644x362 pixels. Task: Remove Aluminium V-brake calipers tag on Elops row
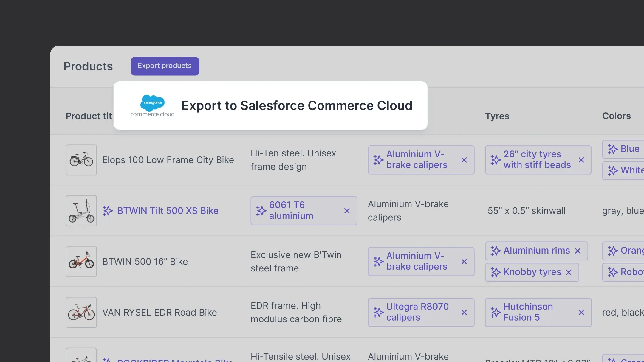[464, 160]
